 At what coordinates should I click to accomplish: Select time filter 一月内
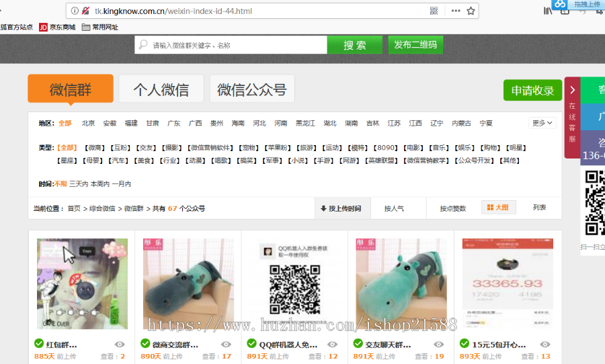tap(122, 184)
